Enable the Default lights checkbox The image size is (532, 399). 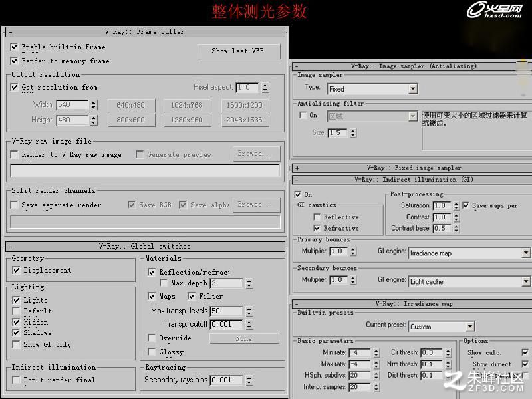coord(16,311)
